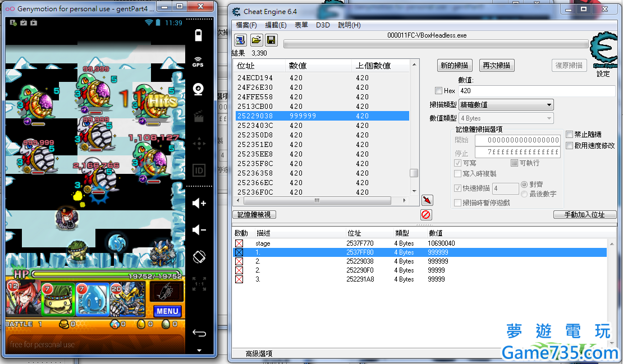This screenshot has height=364, width=623.
Task: Open the 掃描類型 dropdown showing 精確數值
Action: click(506, 104)
